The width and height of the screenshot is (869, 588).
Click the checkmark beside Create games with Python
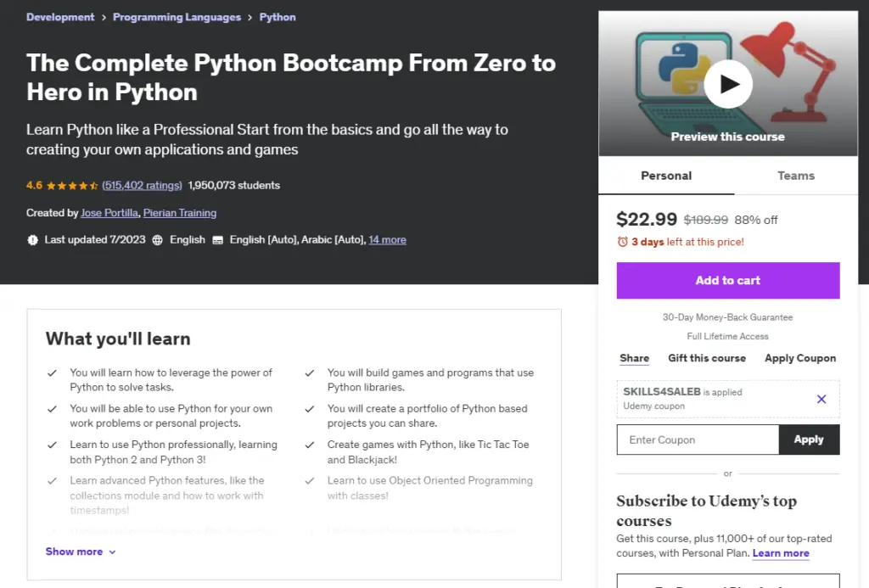(310, 444)
